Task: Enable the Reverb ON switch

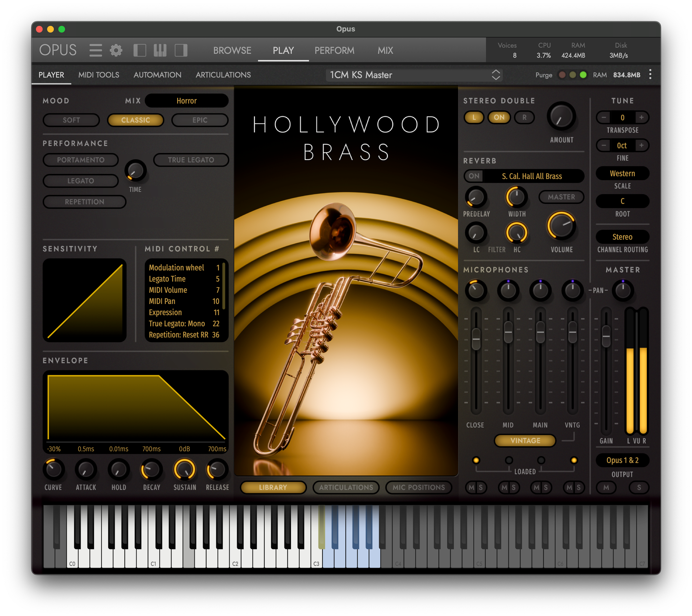Action: coord(474,176)
